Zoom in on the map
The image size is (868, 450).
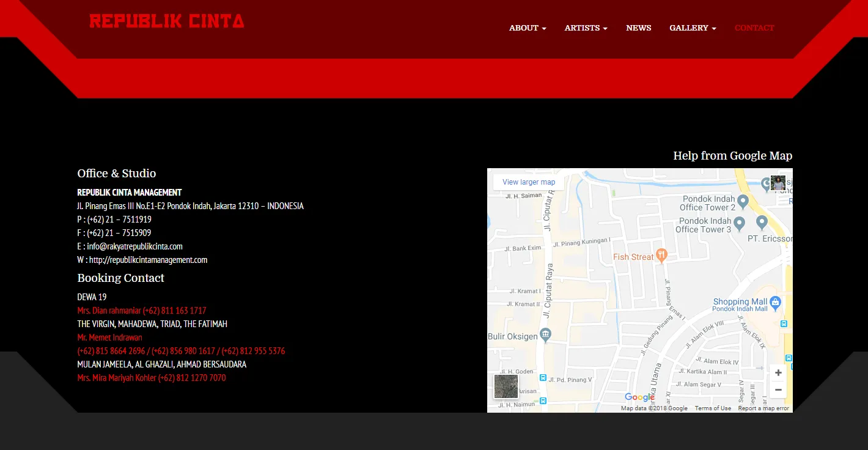(778, 373)
